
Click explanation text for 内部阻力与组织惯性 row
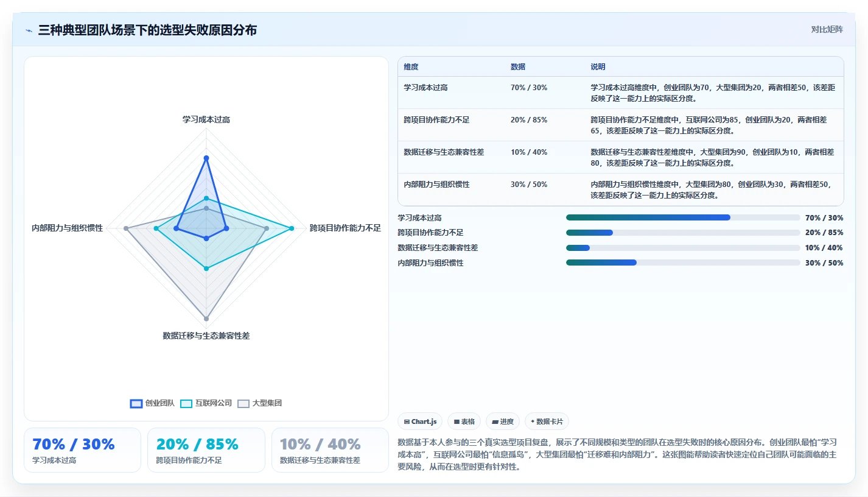(x=711, y=190)
